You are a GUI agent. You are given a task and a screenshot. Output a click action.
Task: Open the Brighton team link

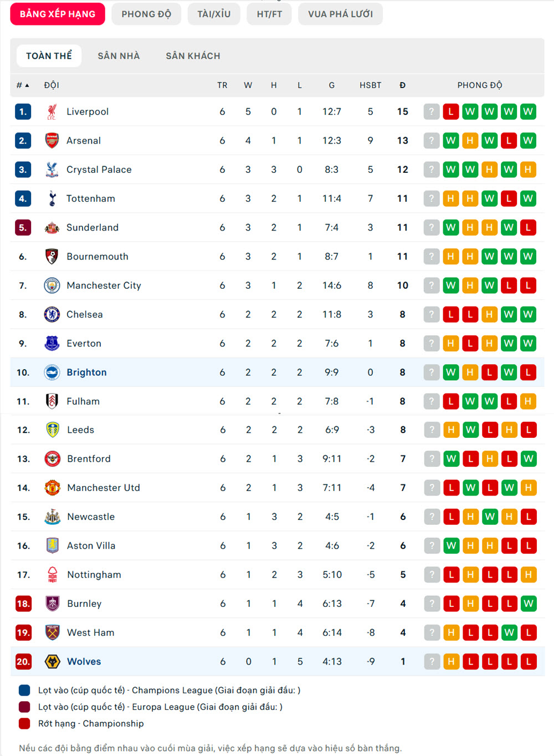click(x=86, y=372)
